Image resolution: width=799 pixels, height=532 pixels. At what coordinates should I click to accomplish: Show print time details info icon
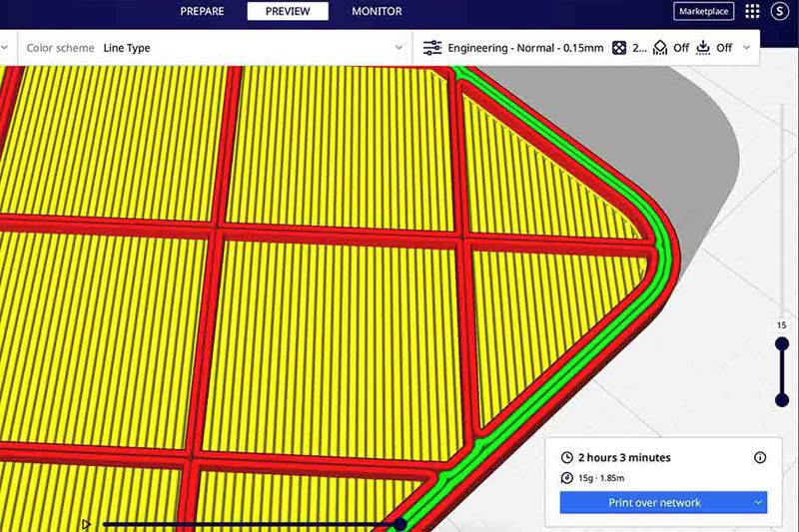[x=760, y=457]
